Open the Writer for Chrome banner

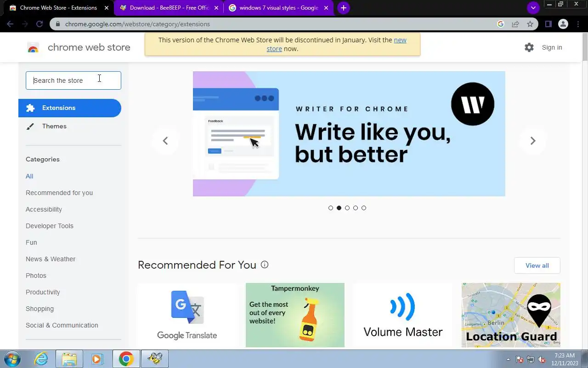click(x=349, y=134)
